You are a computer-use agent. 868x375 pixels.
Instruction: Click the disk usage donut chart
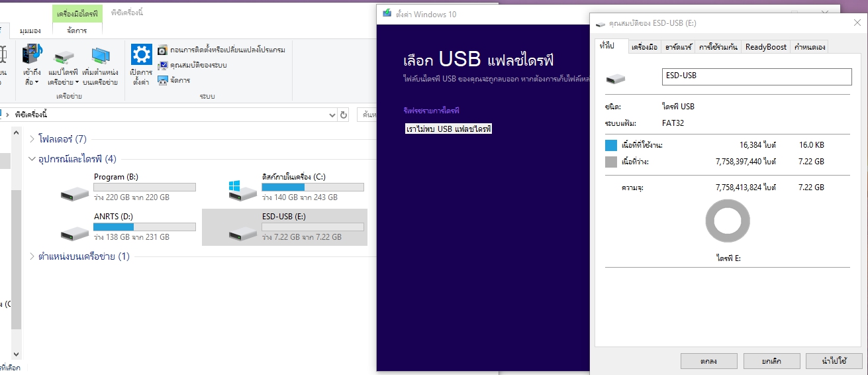coord(728,221)
